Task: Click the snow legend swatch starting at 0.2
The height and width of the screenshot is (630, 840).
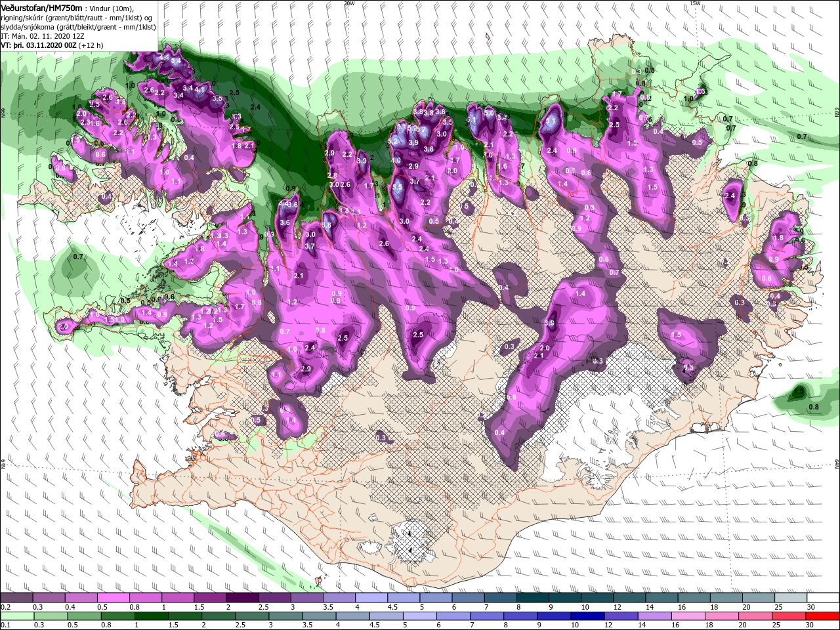Action: click(16, 598)
